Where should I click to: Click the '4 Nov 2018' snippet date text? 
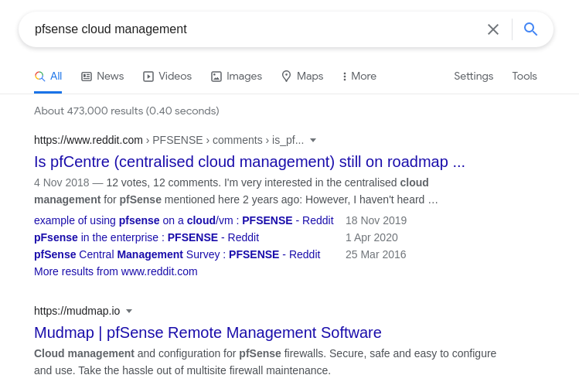(x=62, y=183)
